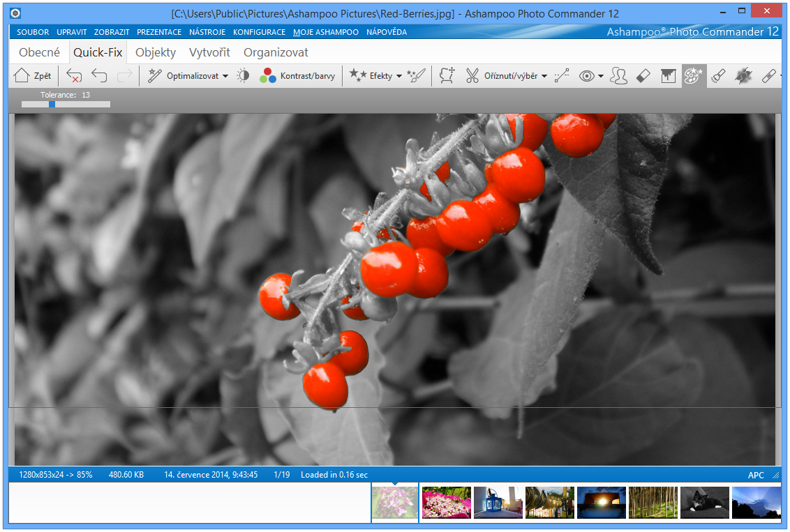Select the dashed line straighten tool

click(562, 76)
